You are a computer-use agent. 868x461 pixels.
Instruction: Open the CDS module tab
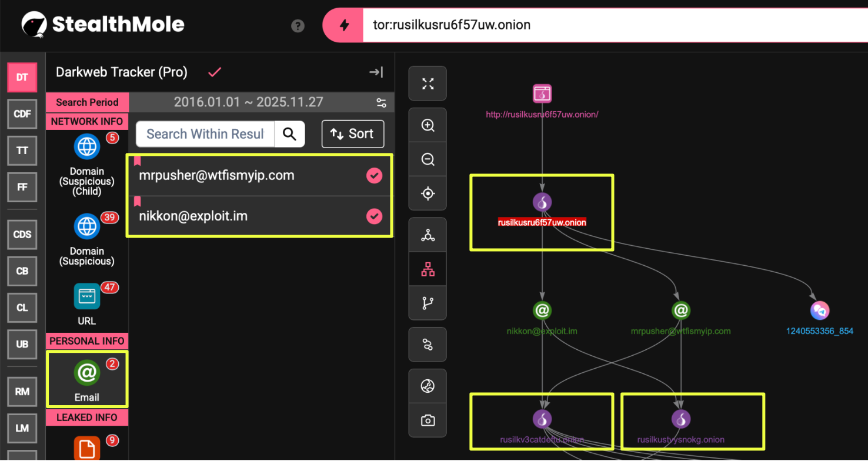pyautogui.click(x=22, y=234)
